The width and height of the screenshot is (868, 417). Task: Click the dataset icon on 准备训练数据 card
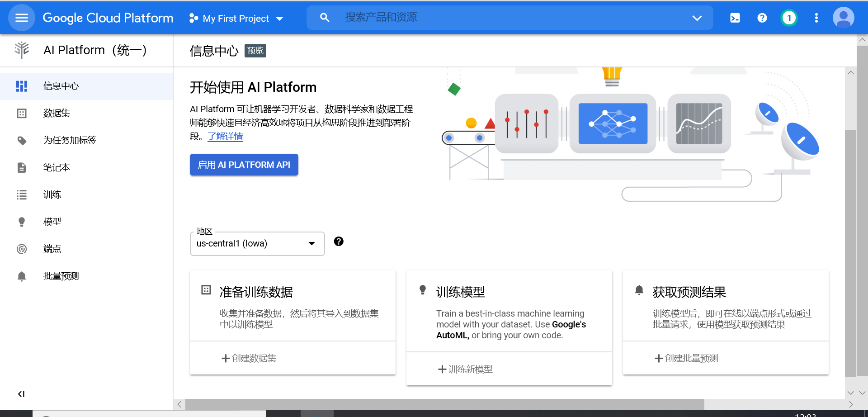[206, 290]
